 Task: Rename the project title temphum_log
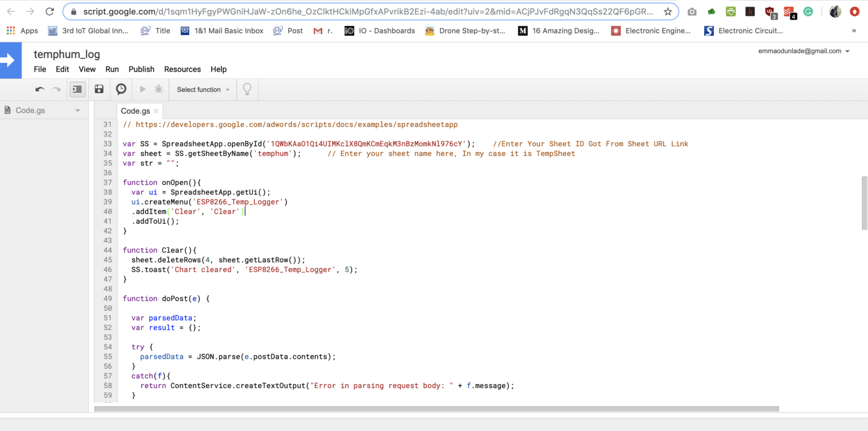(x=67, y=54)
